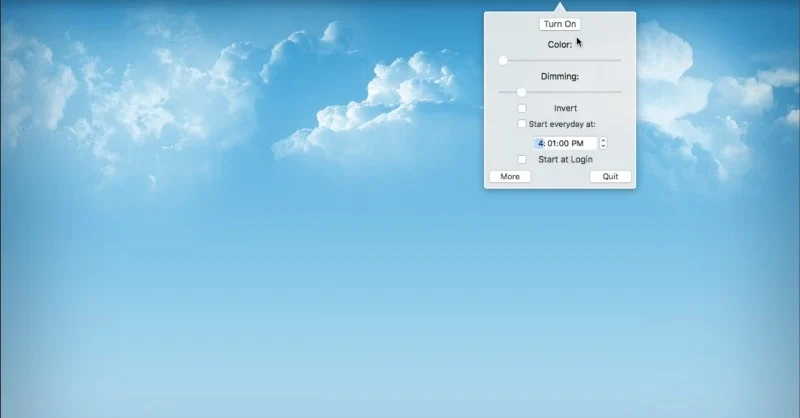This screenshot has width=800, height=418.
Task: Select the highlighted 4 in time field
Action: tap(540, 143)
